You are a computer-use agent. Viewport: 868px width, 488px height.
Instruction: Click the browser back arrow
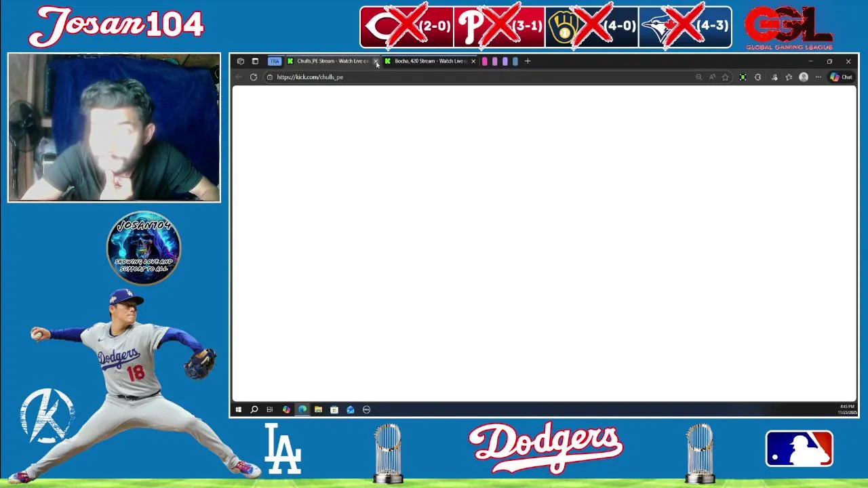point(239,77)
